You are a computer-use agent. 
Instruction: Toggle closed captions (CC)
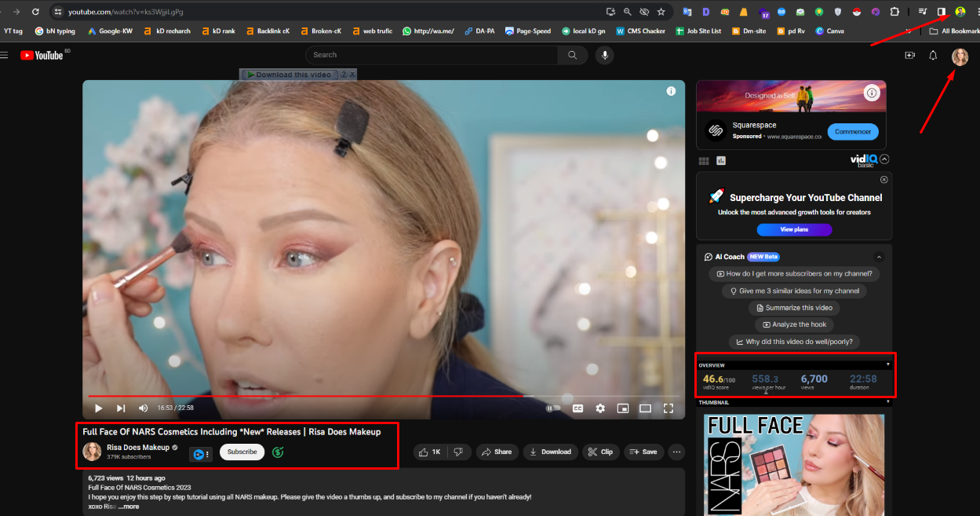coord(577,408)
